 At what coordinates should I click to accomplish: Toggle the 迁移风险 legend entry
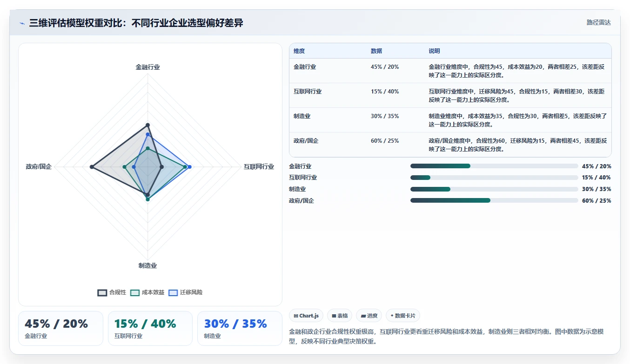point(186,292)
